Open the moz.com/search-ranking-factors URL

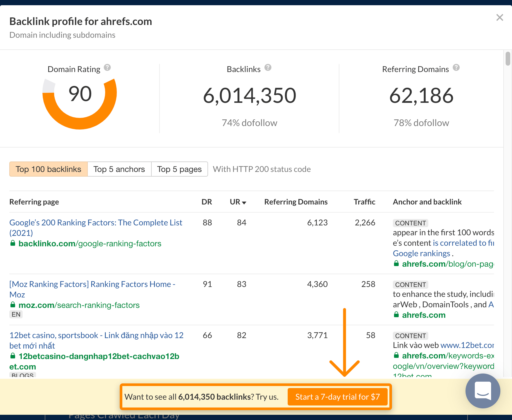79,305
